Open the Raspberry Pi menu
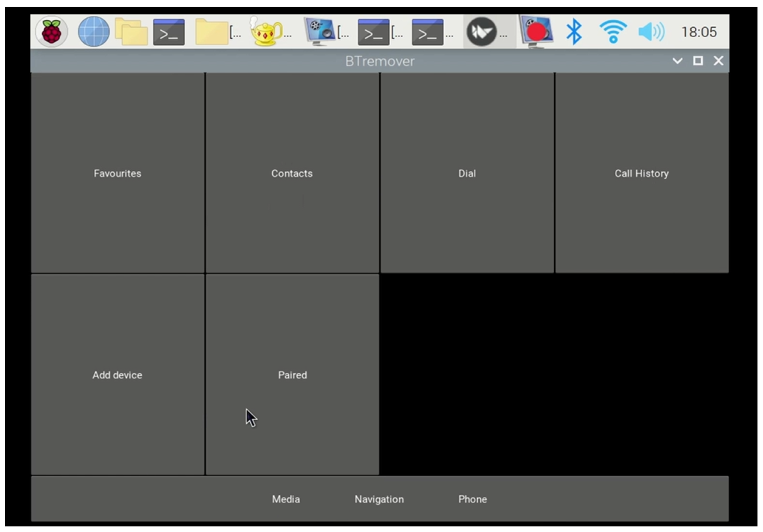This screenshot has width=763, height=532. coord(51,32)
